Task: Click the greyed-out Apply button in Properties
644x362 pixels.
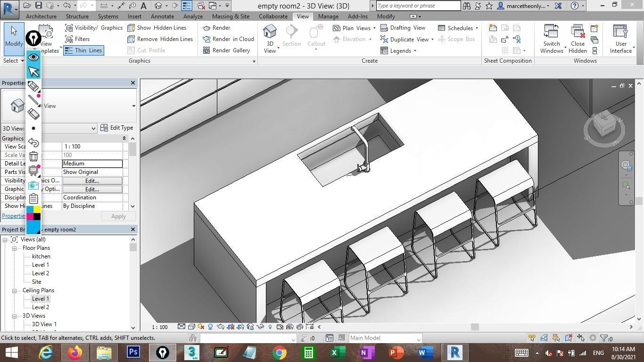Action: 118,216
